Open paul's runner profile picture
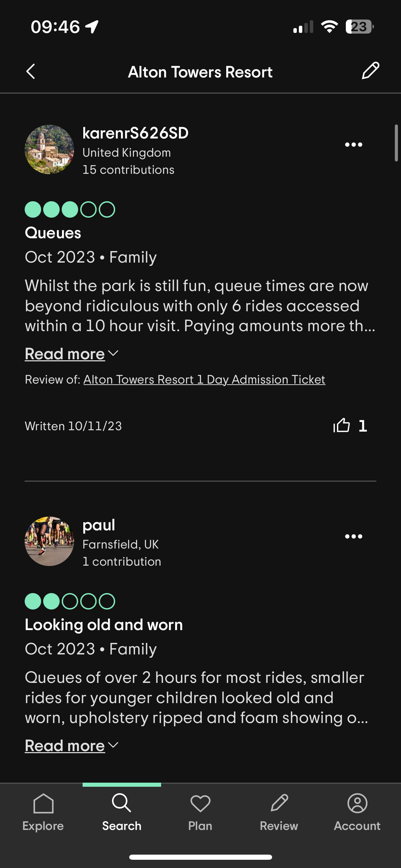The height and width of the screenshot is (868, 401). pos(49,541)
